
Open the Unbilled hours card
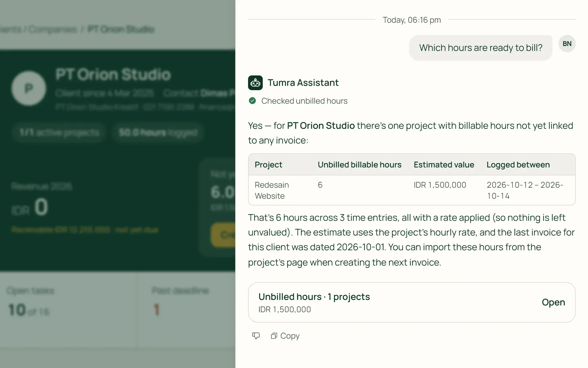click(x=553, y=302)
